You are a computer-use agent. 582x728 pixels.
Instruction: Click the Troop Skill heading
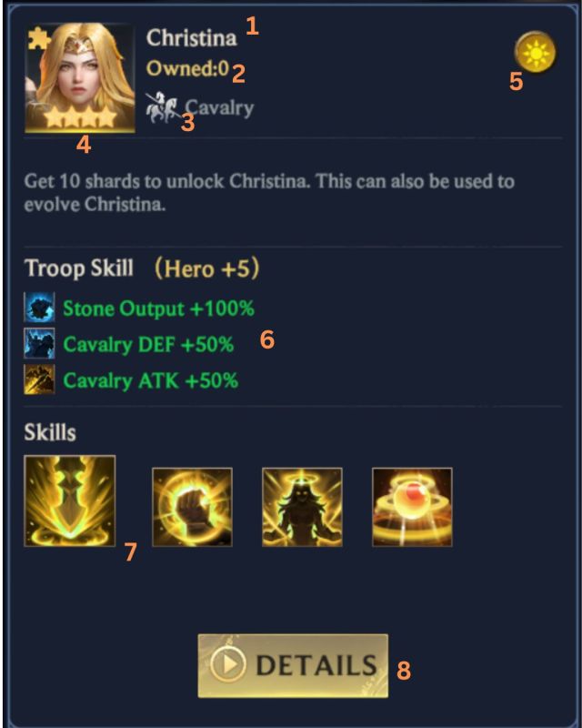point(79,268)
